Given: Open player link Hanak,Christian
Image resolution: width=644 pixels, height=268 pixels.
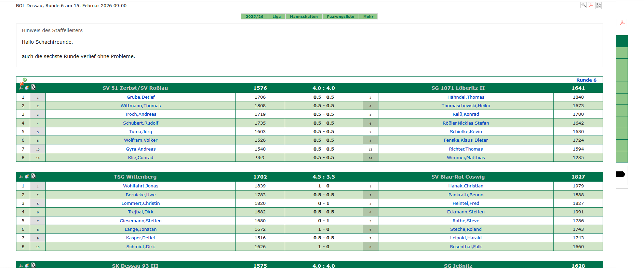Looking at the screenshot, I should coord(466,186).
